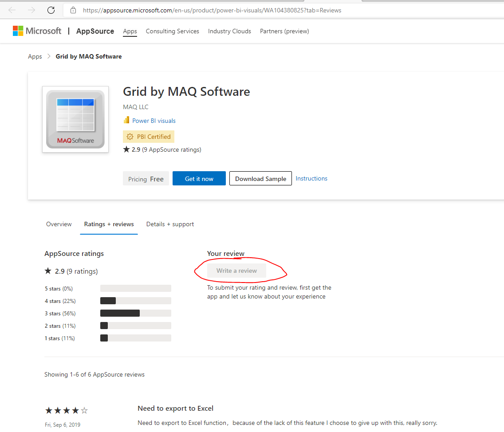Click the Get it now button
The height and width of the screenshot is (432, 504).
[199, 178]
